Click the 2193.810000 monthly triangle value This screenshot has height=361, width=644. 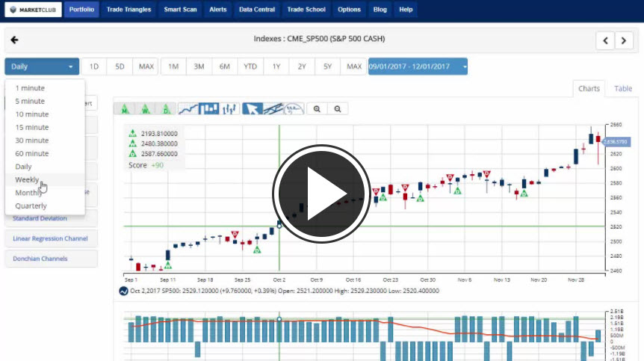159,134
